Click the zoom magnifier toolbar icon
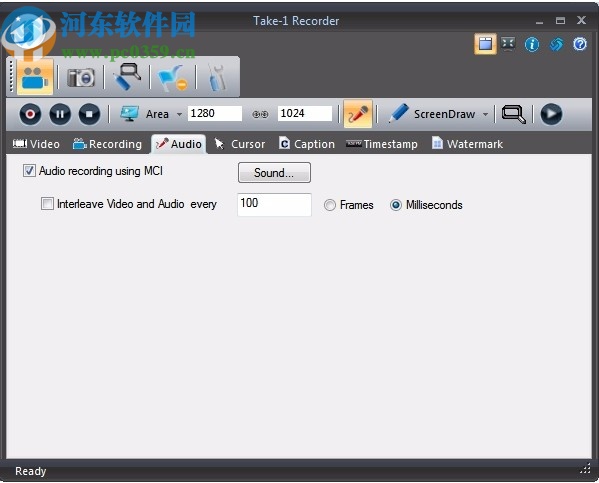Screen dimensions: 599x483 pos(513,114)
